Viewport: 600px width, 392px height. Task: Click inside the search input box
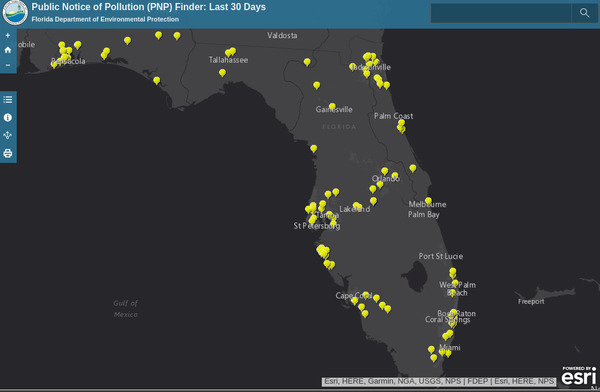[x=501, y=13]
